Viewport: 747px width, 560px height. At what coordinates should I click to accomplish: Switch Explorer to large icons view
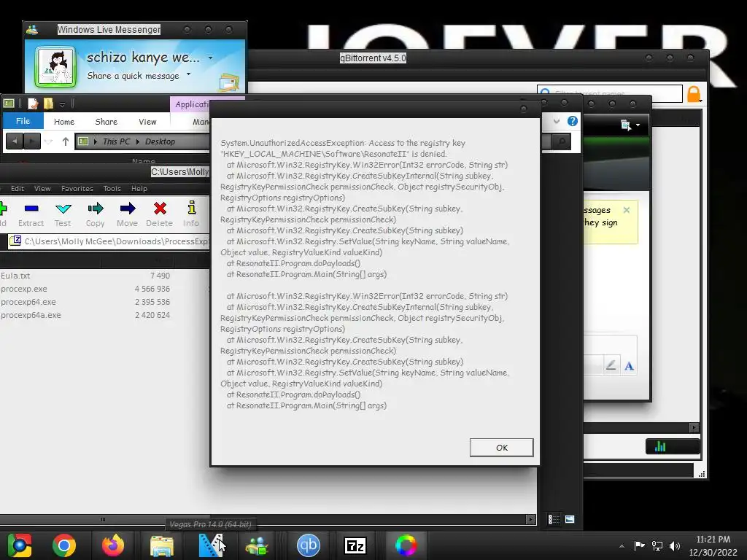pyautogui.click(x=570, y=519)
